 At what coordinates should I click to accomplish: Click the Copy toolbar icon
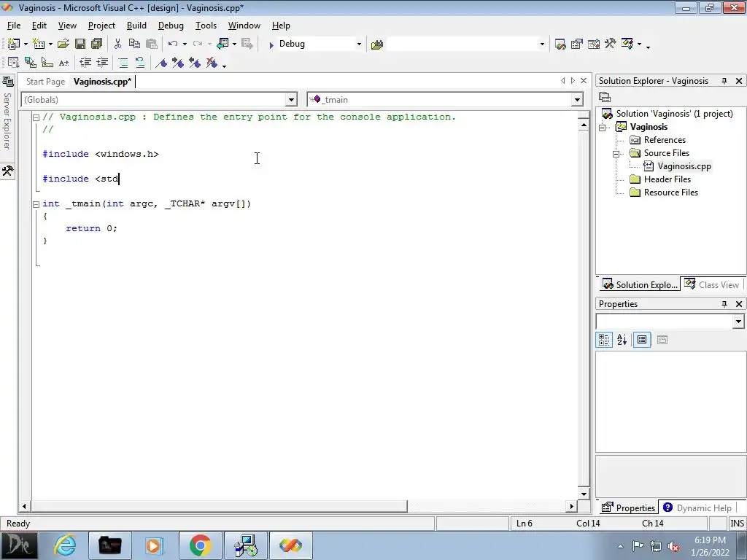pyautogui.click(x=134, y=44)
